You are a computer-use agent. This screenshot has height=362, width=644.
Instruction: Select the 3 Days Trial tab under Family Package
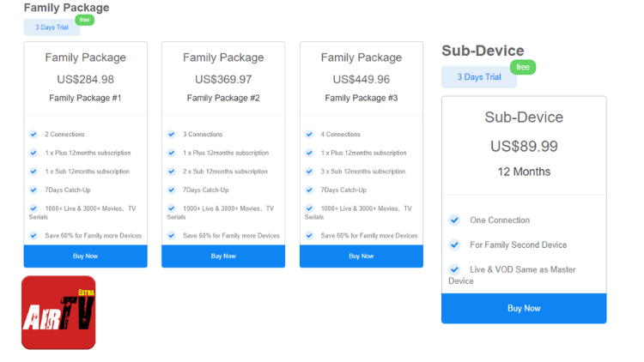[x=52, y=27]
